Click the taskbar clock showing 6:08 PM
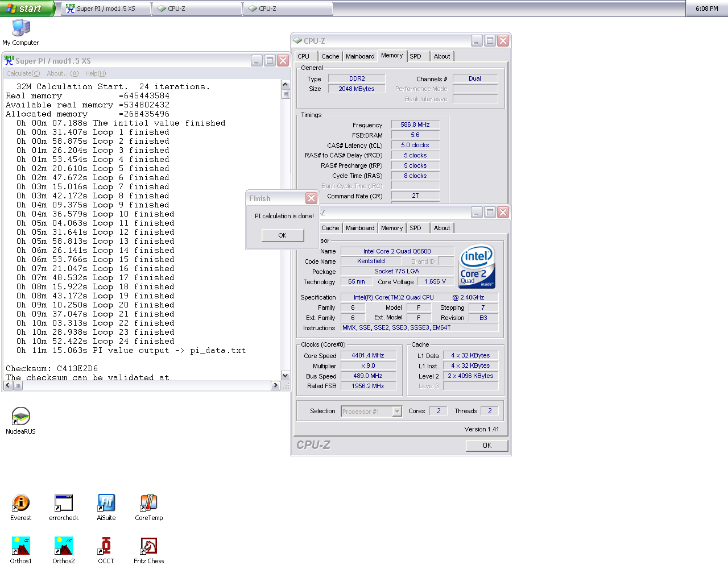This screenshot has width=728, height=582. tap(706, 9)
